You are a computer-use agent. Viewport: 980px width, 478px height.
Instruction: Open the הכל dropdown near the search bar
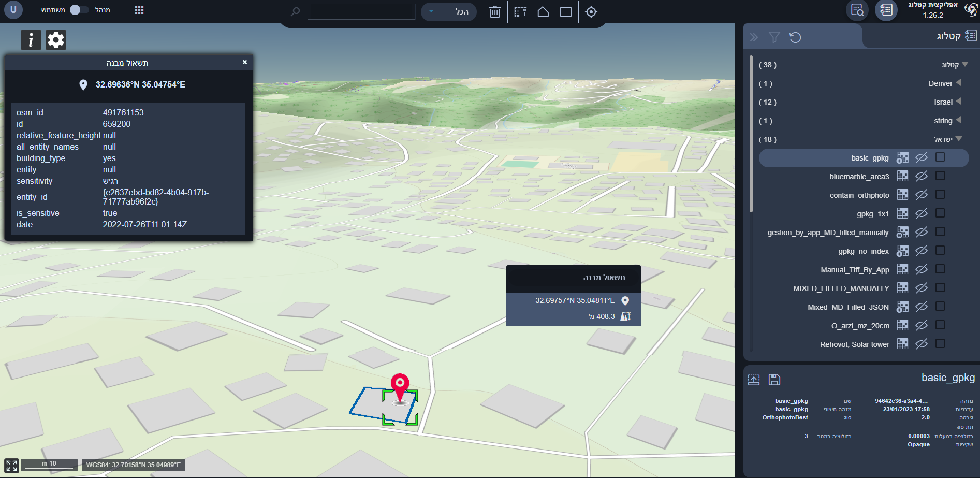448,11
